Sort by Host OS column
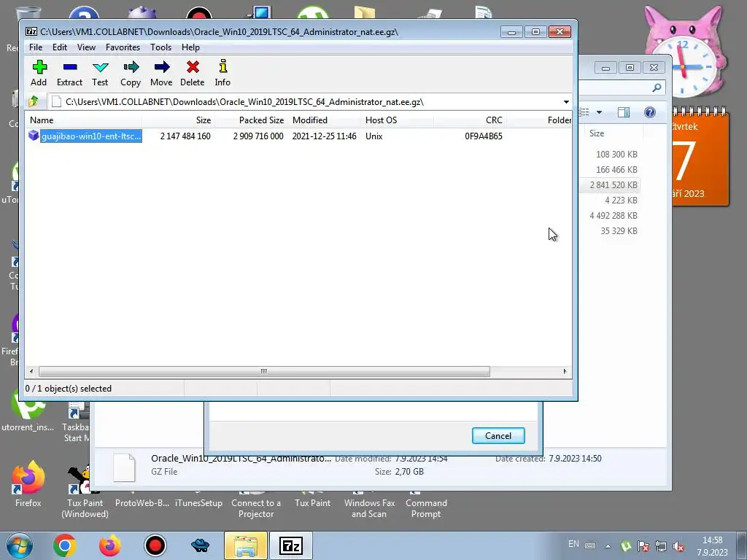This screenshot has width=747, height=560. click(398, 120)
